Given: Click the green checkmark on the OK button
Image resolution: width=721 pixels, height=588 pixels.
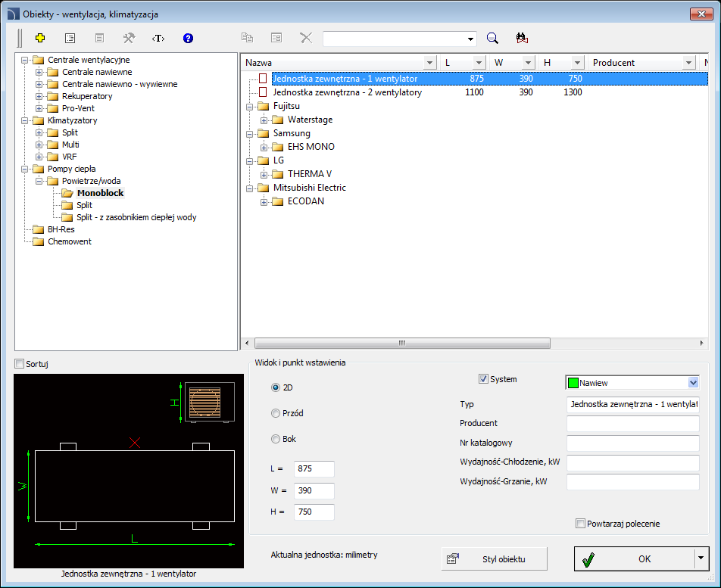Looking at the screenshot, I should 588,559.
